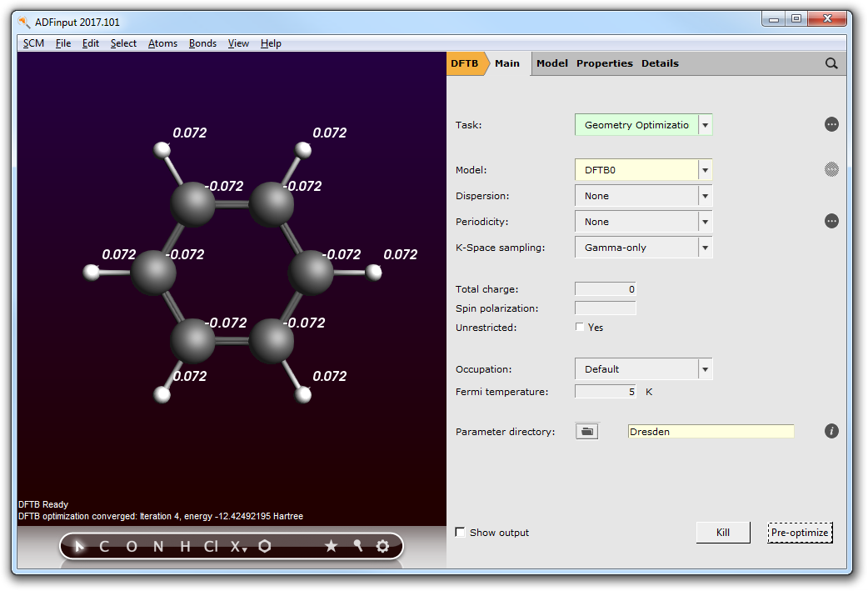Viewport: 868px width, 591px height.
Task: Open the K-Space sampling dropdown
Action: (x=643, y=248)
